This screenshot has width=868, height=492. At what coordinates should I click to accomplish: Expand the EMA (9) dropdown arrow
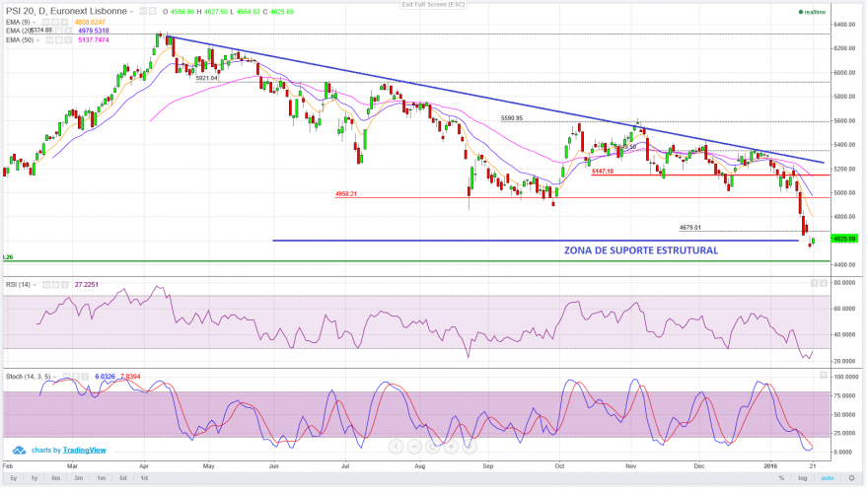click(x=34, y=22)
